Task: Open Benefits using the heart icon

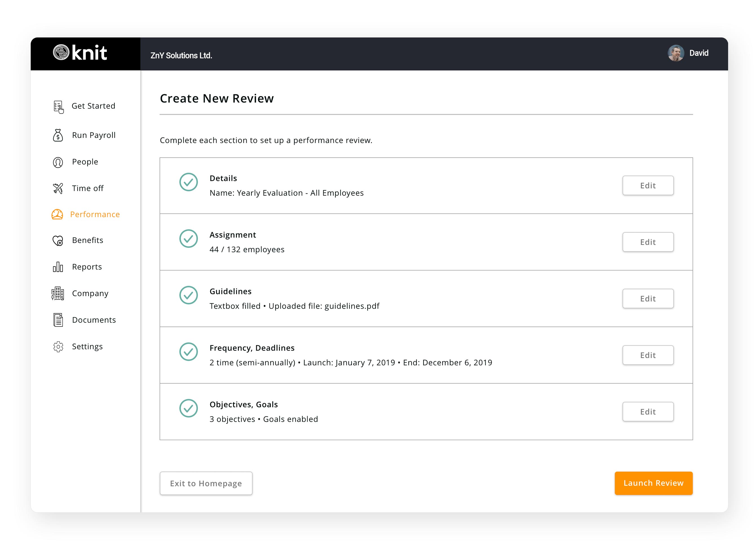Action: pos(58,240)
